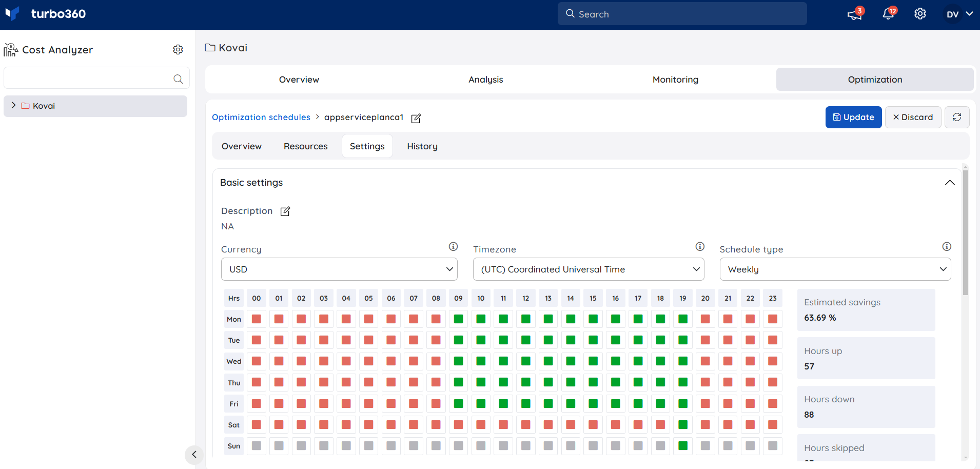Open the notifications bell icon

[x=888, y=14]
